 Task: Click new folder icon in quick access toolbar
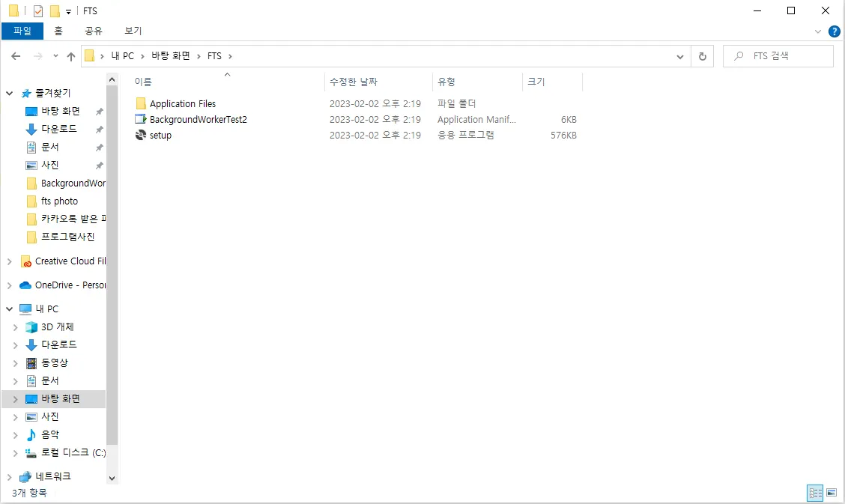pos(55,10)
